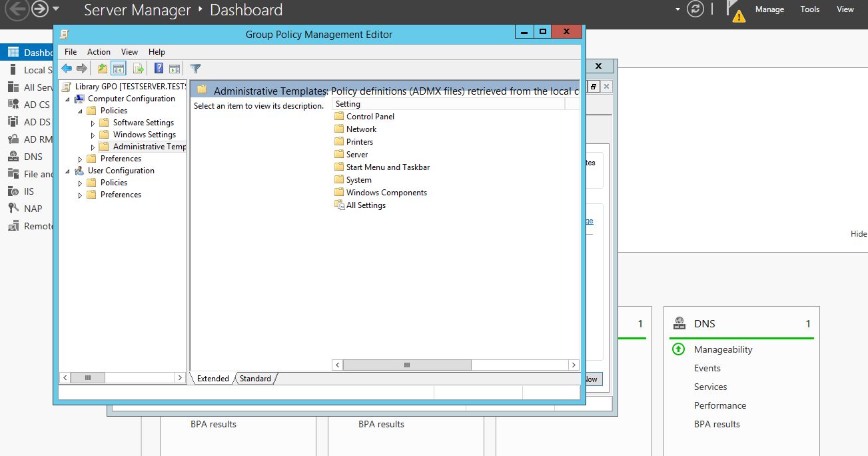Click the System folder icon in settings list
Viewport: 868px width, 456px height.
pos(339,179)
